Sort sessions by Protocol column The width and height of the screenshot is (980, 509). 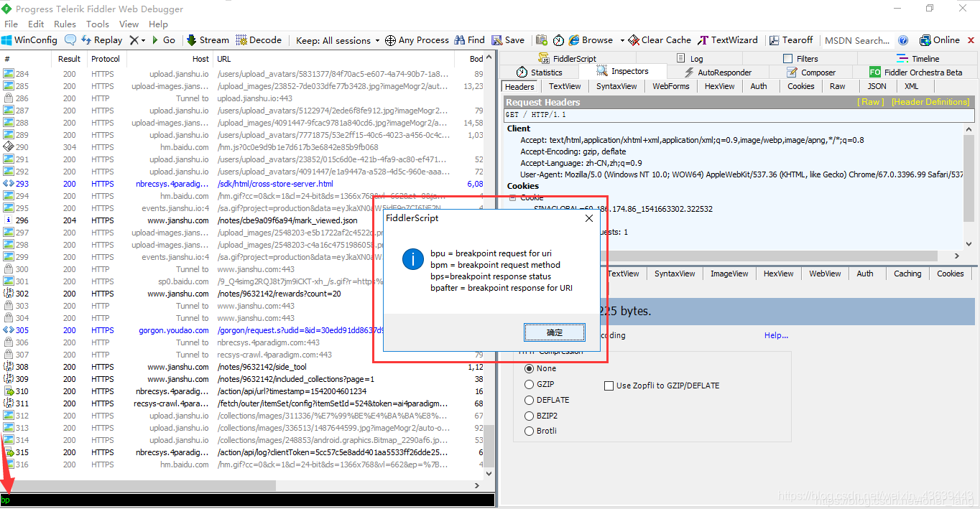(x=106, y=59)
